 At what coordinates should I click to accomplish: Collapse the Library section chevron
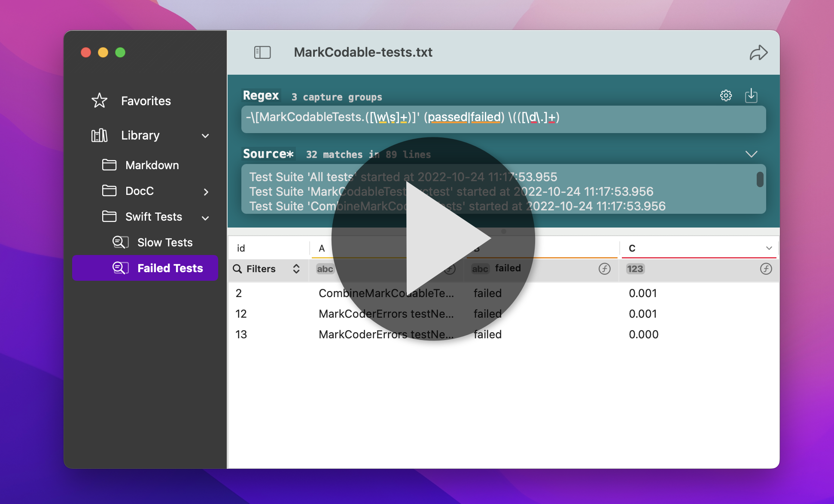(x=205, y=136)
